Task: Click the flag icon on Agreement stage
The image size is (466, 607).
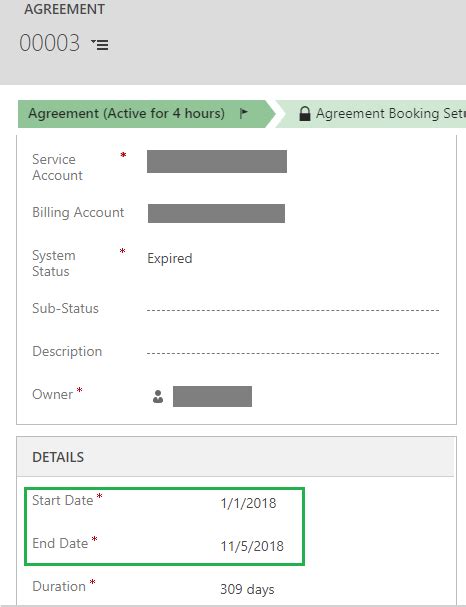Action: [243, 113]
